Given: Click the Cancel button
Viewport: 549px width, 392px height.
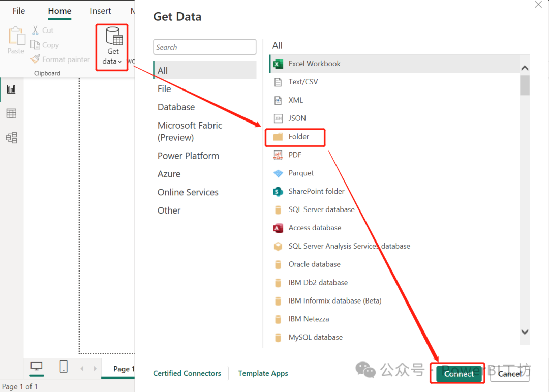Looking at the screenshot, I should click(510, 374).
